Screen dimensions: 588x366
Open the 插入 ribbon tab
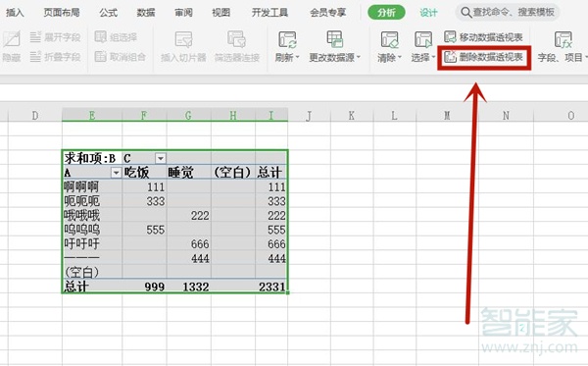(15, 13)
